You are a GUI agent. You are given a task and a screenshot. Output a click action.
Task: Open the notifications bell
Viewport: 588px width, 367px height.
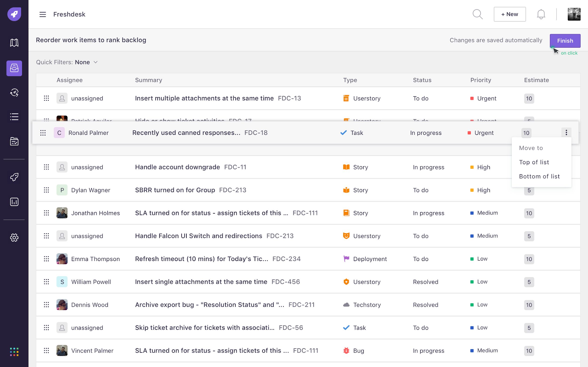(541, 14)
